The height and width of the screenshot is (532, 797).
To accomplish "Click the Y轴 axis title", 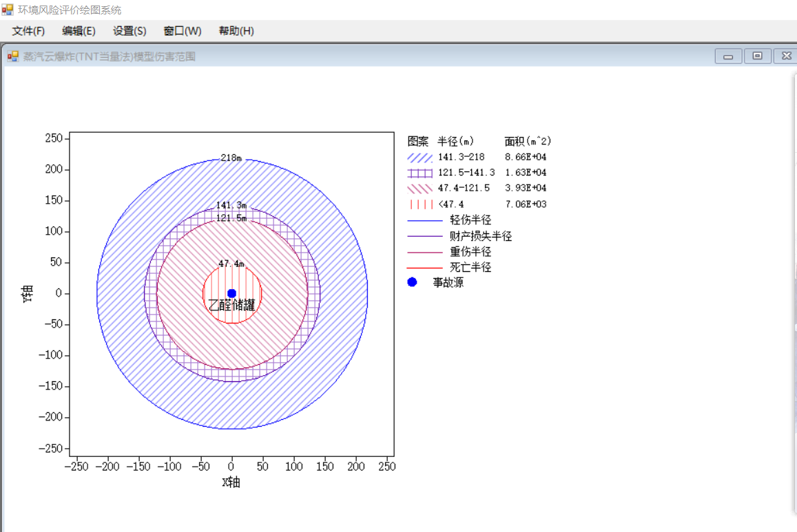I will (x=28, y=293).
